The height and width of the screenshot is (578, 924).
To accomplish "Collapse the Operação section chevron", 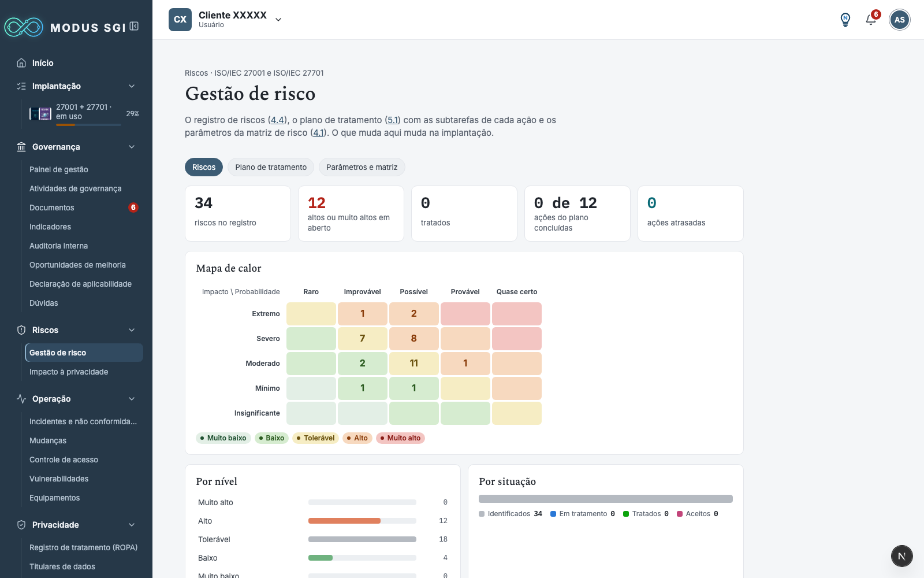I will click(x=132, y=399).
